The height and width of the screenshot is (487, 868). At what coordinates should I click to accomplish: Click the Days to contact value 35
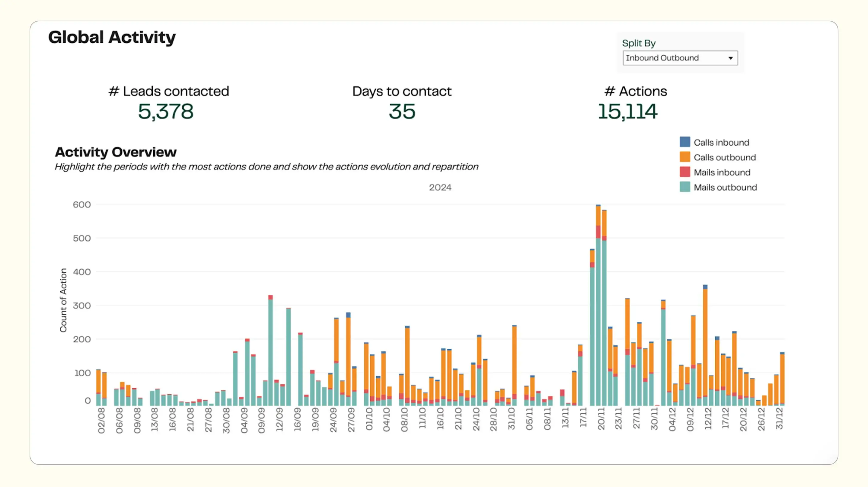click(x=402, y=112)
